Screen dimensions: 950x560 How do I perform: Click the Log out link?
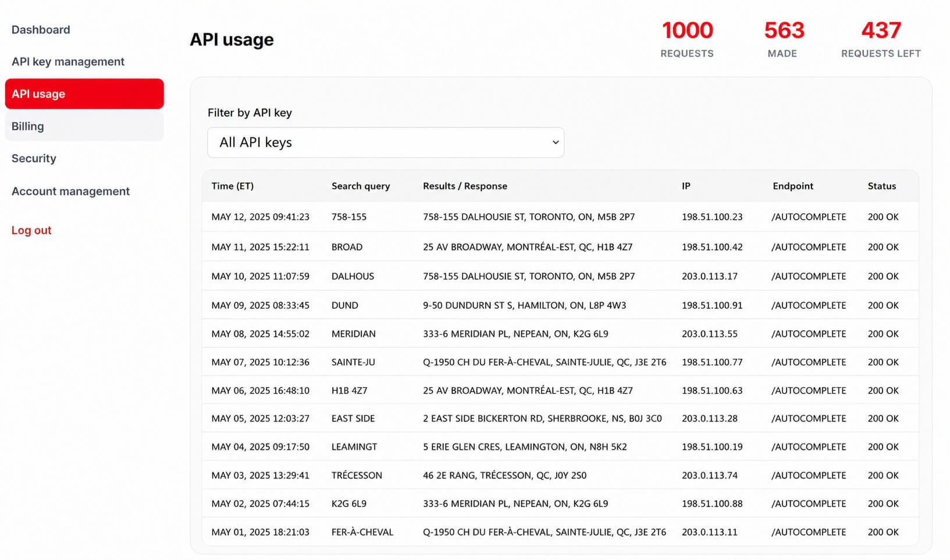point(31,230)
